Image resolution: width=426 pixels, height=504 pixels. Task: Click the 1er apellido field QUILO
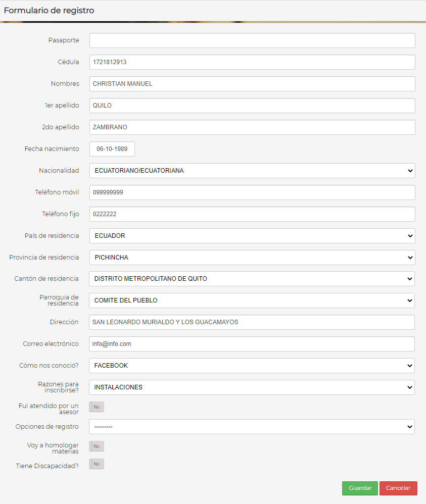tap(252, 106)
